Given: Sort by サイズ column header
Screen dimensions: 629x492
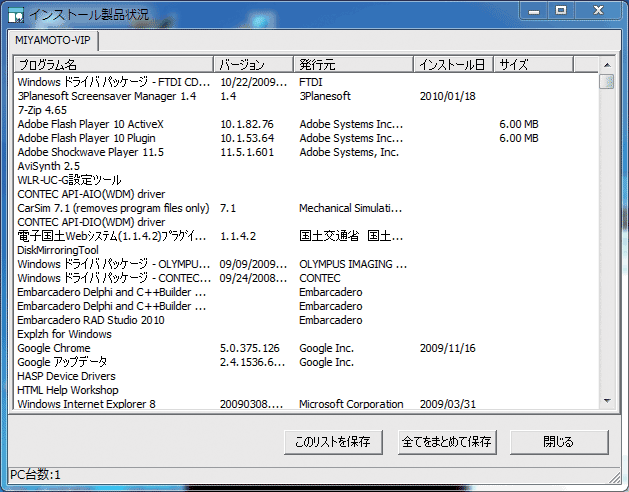Looking at the screenshot, I should 534,64.
